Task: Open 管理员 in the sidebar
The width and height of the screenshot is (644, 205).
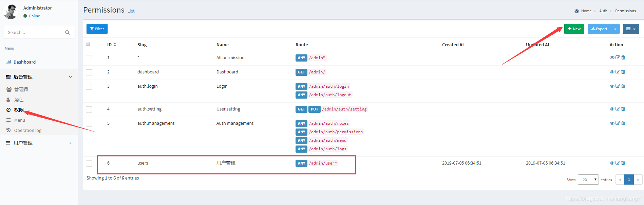Action: [39, 89]
